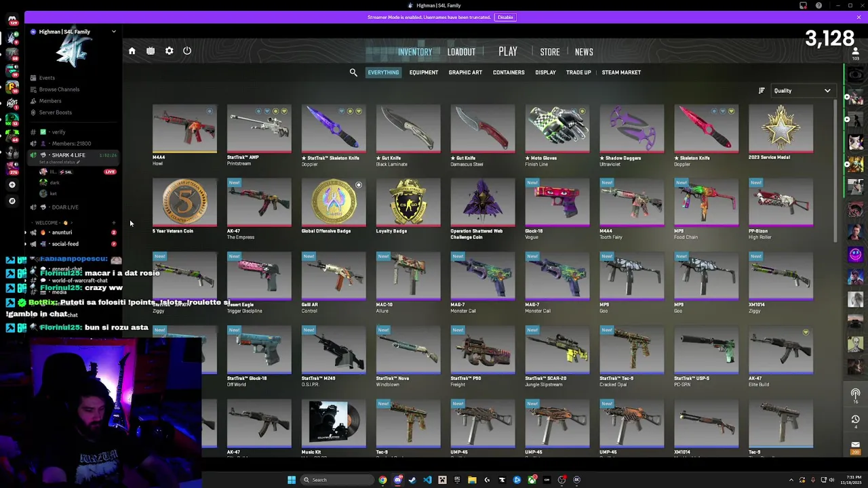Viewport: 868px width, 488px height.
Task: Open the NEWS tab
Action: tap(584, 52)
